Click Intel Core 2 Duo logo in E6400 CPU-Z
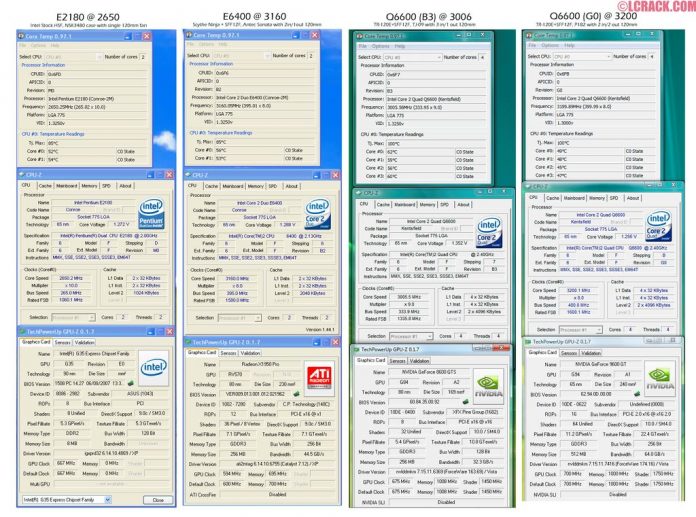 [317, 213]
